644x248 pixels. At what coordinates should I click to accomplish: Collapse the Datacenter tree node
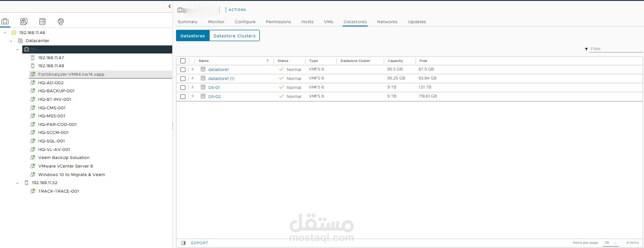[11, 41]
